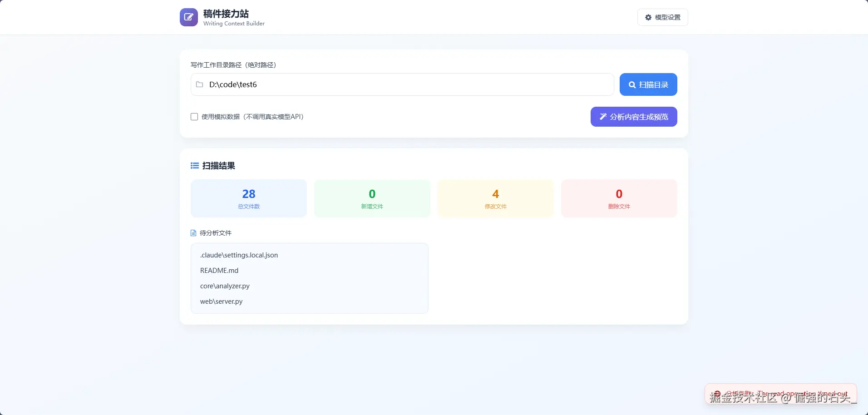Select web\server.py file entry
This screenshot has height=415, width=868.
(221, 301)
